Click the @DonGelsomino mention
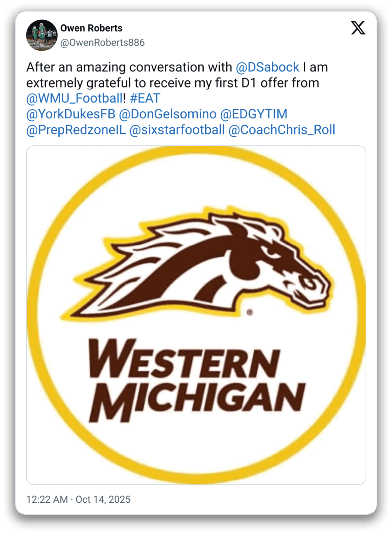The image size is (392, 534). [x=168, y=114]
